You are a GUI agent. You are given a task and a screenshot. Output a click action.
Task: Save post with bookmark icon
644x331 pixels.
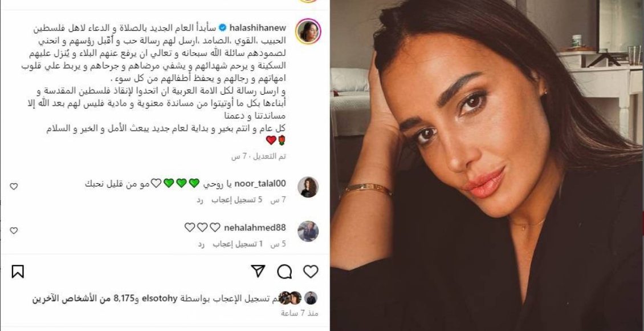[18, 272]
